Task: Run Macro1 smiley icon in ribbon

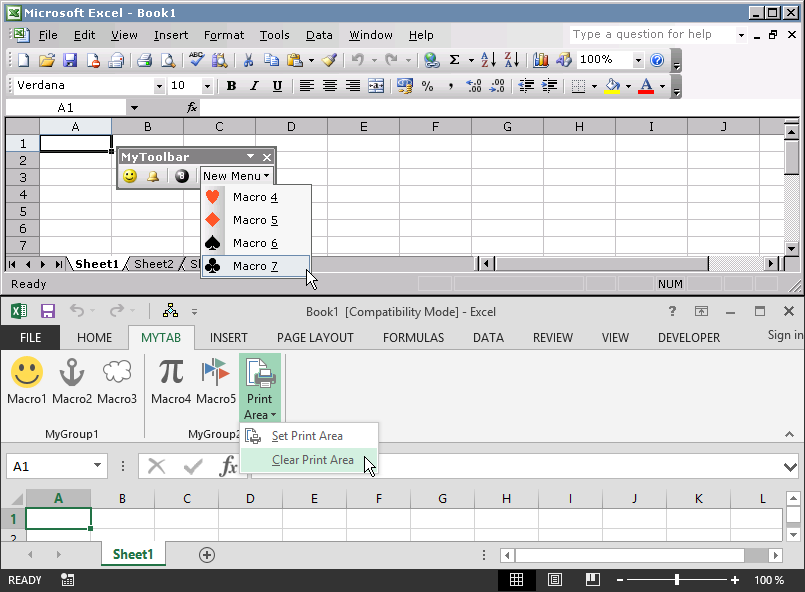Action: pyautogui.click(x=27, y=382)
